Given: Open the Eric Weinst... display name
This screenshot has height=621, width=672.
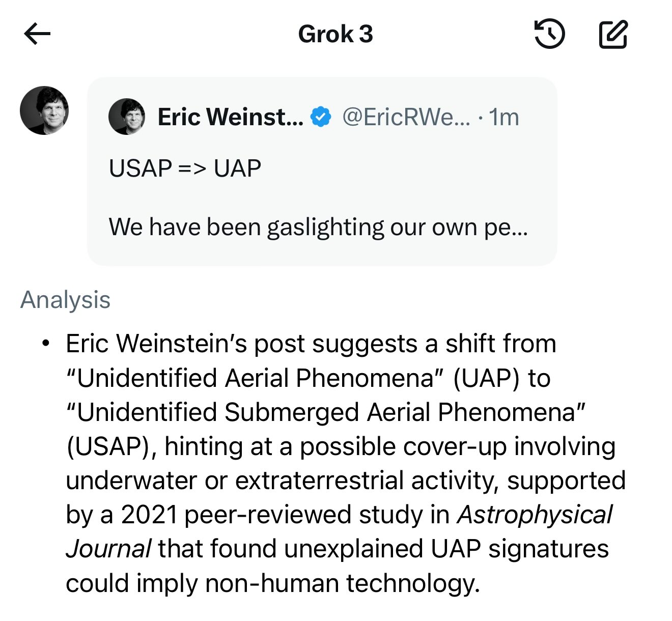Looking at the screenshot, I should tap(230, 117).
